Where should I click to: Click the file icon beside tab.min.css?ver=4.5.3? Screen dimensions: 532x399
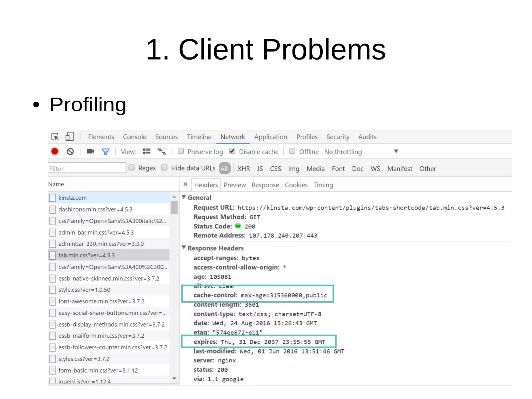52,255
